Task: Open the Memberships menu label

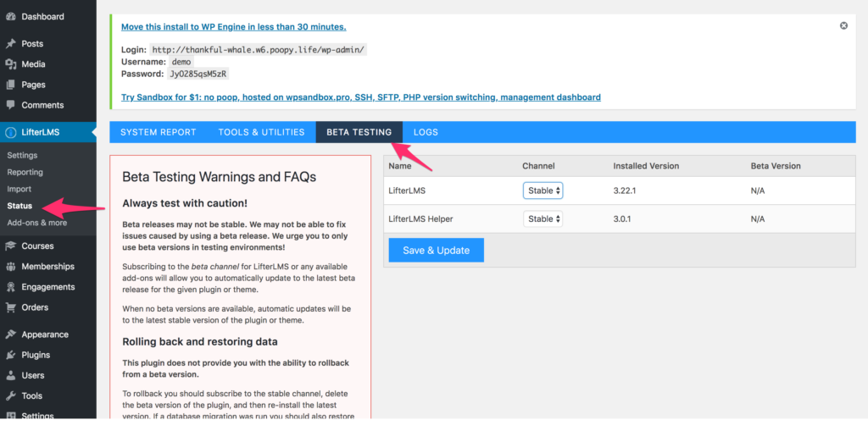Action: coord(47,266)
